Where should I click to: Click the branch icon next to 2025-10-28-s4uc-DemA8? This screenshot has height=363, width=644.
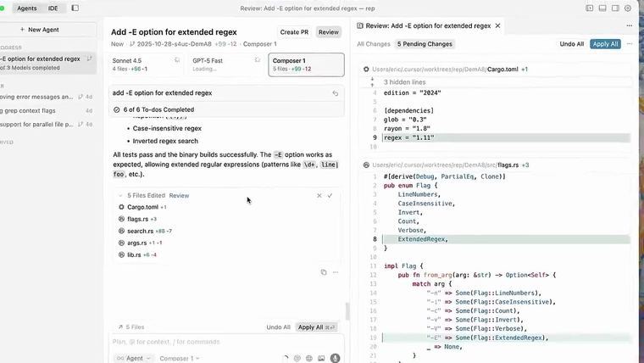[x=132, y=44]
